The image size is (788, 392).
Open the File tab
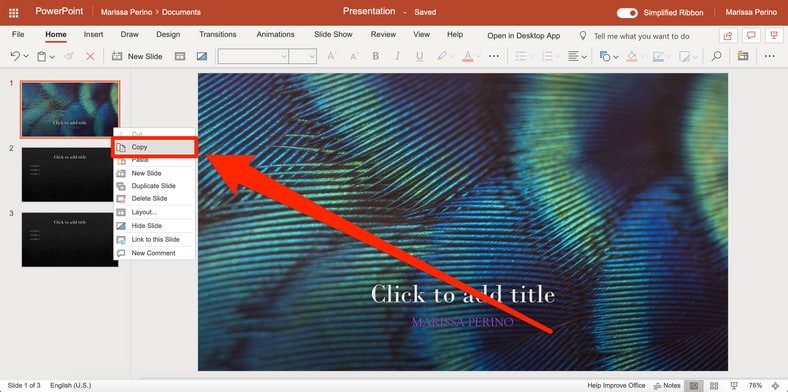point(18,35)
